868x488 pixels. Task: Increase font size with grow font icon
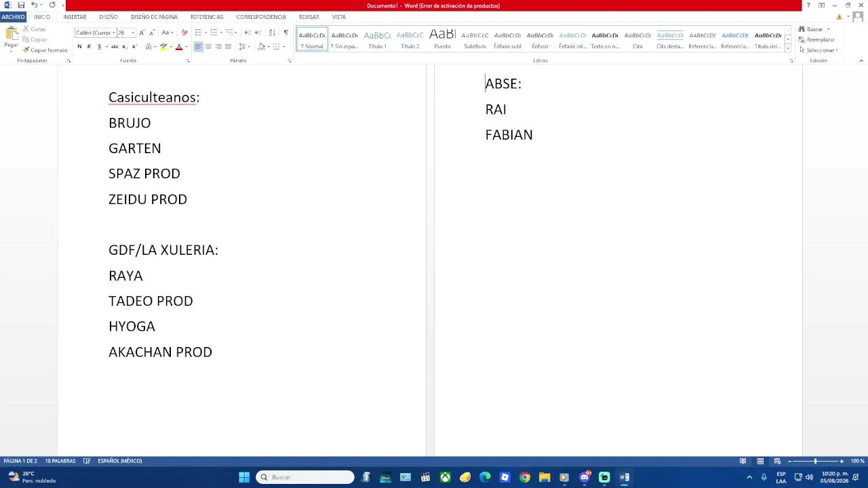coord(142,33)
